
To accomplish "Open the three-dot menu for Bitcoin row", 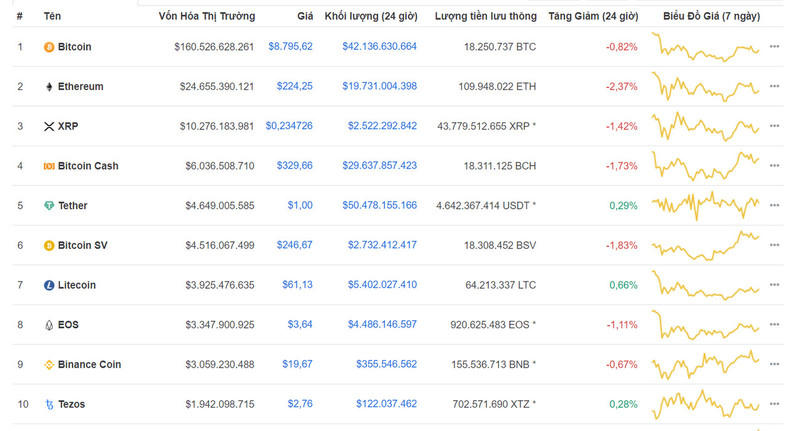I will click(774, 46).
